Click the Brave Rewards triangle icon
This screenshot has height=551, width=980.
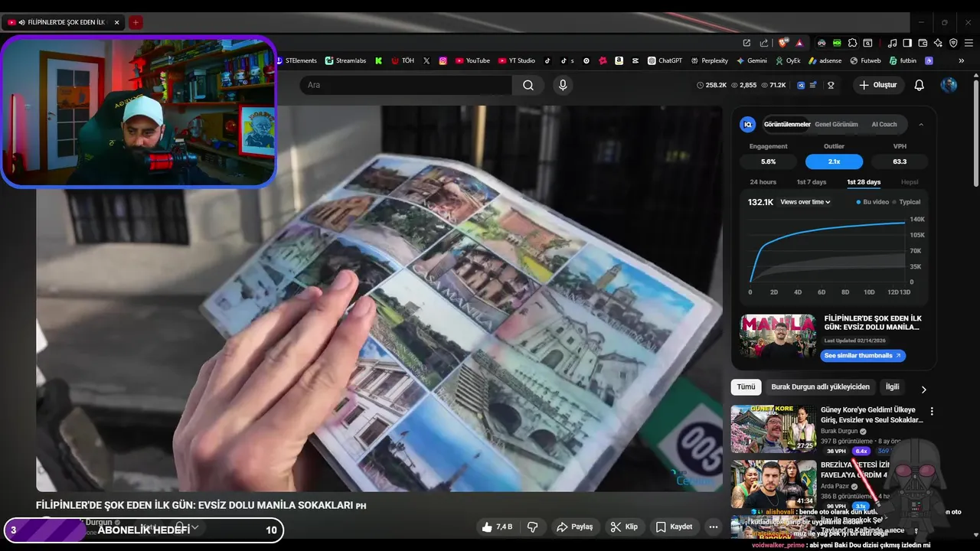(799, 43)
